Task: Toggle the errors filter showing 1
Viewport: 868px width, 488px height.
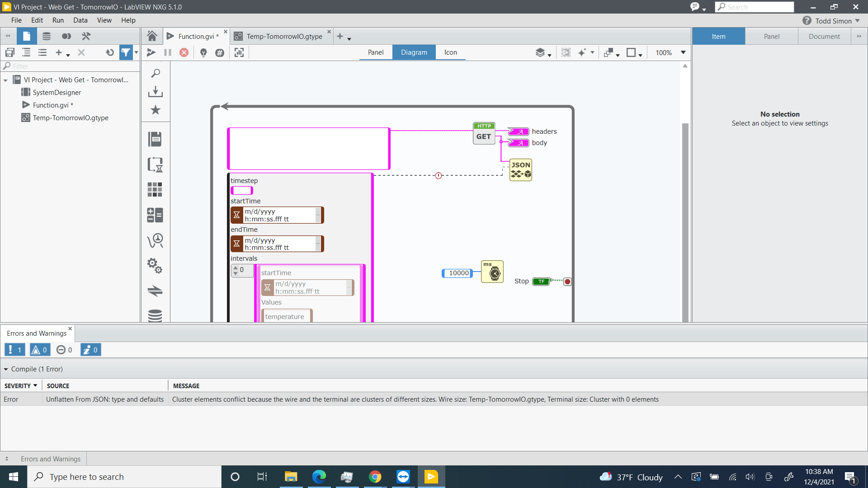Action: coord(15,350)
